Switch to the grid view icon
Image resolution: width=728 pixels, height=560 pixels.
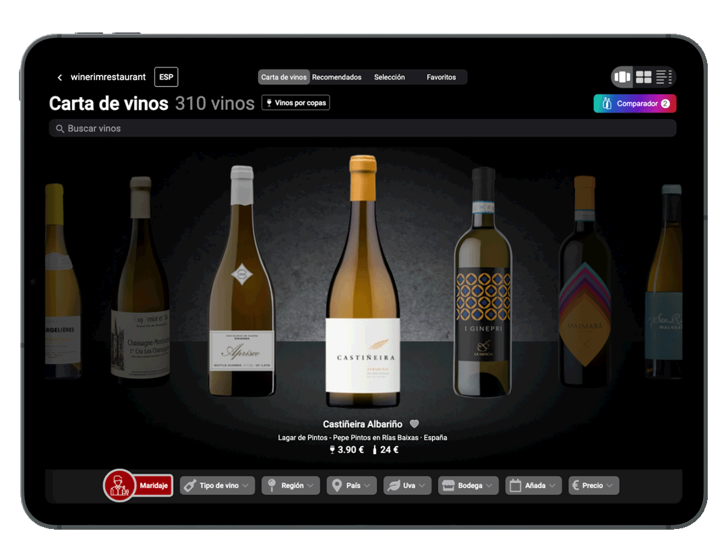(x=644, y=77)
